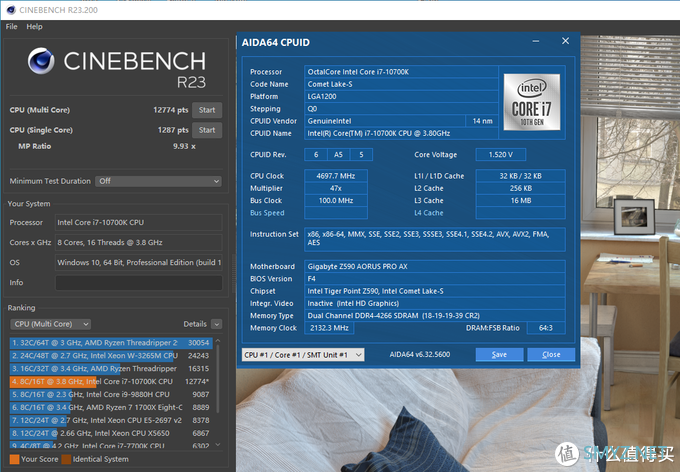This screenshot has height=472, width=680.
Task: Open the Minimum Test Duration dropdown
Action: pos(158,181)
